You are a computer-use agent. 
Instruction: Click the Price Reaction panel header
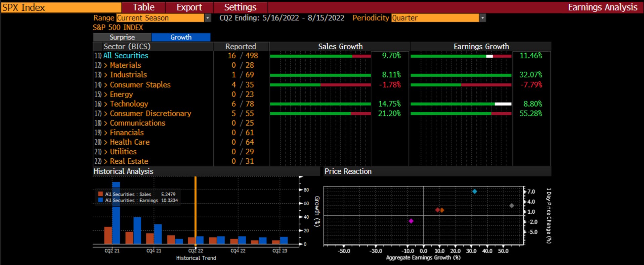click(437, 171)
